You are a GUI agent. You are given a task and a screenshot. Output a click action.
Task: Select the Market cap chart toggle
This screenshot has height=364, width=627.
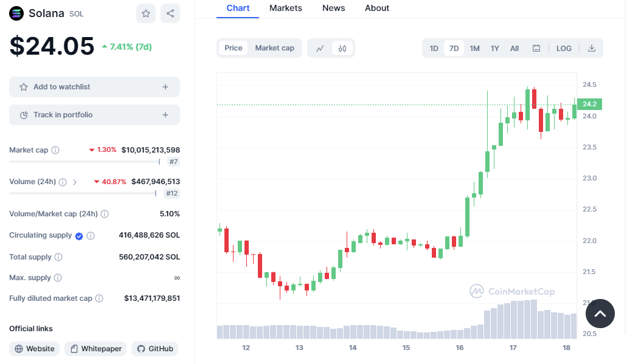(275, 48)
